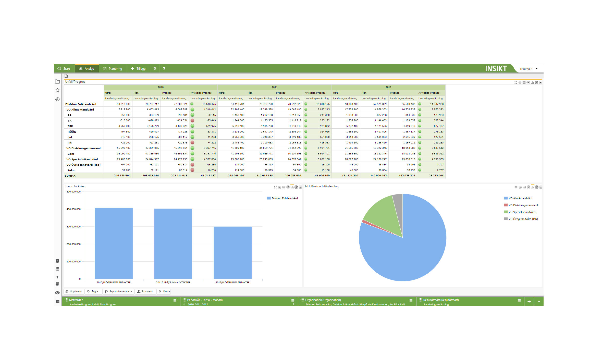Toggle the eye visibility sidebar icon

click(57, 293)
